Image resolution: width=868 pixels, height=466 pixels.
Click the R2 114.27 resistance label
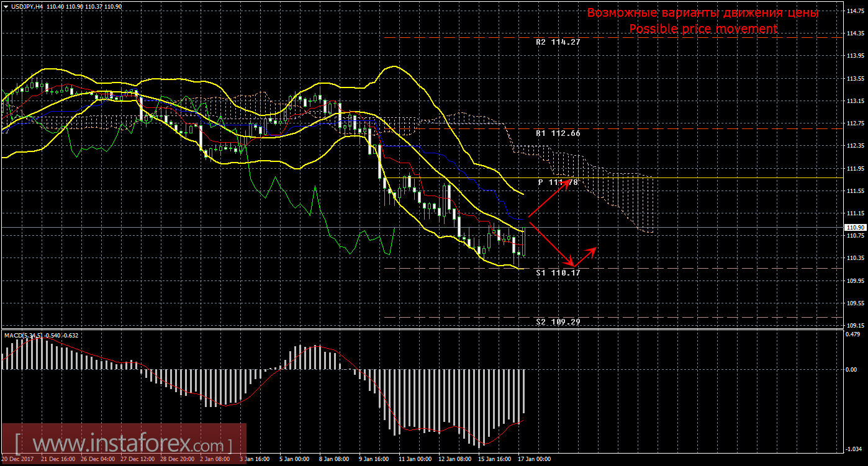pos(558,42)
